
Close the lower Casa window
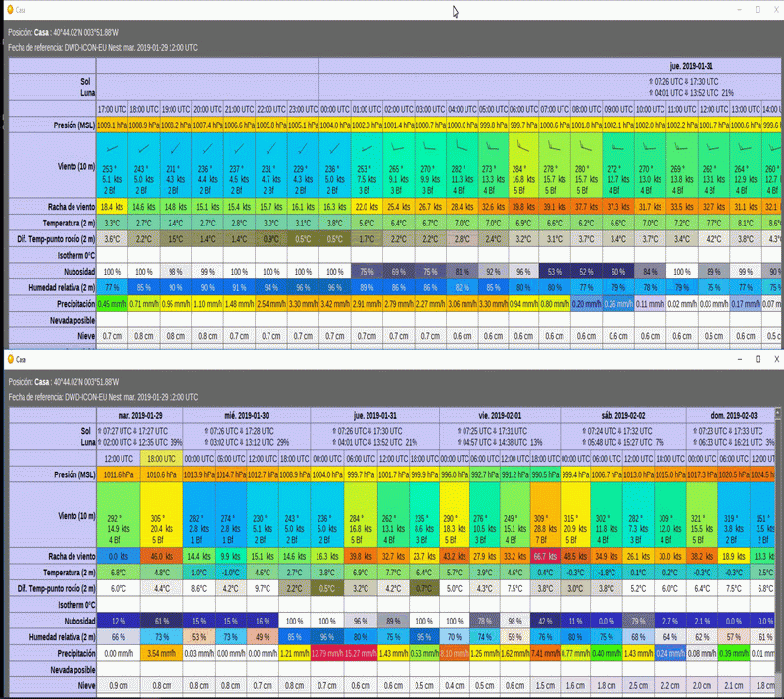(x=776, y=359)
